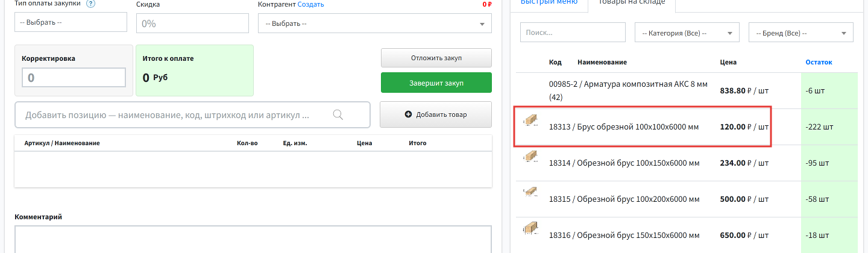Open the Контрагент selection dropdown
Screen dimensions: 868x253
pyautogui.click(x=374, y=23)
